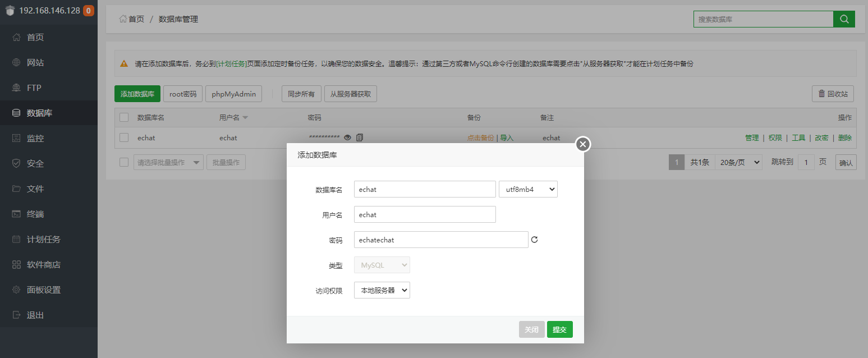Open the recycle bin (回收站)

(833, 94)
